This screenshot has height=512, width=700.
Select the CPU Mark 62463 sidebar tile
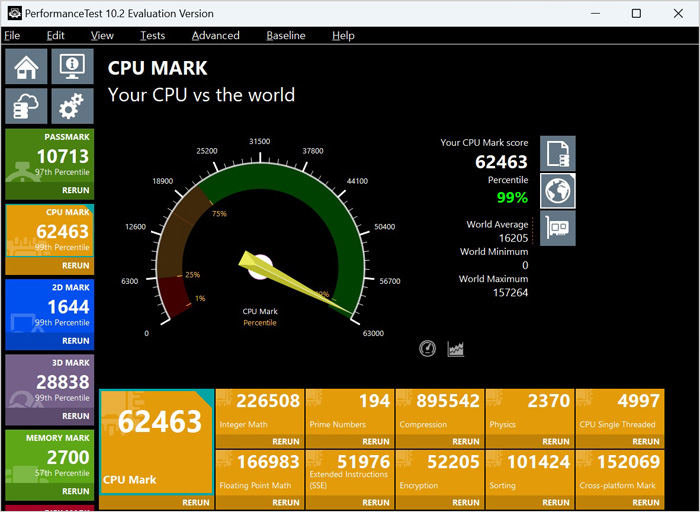[50, 231]
